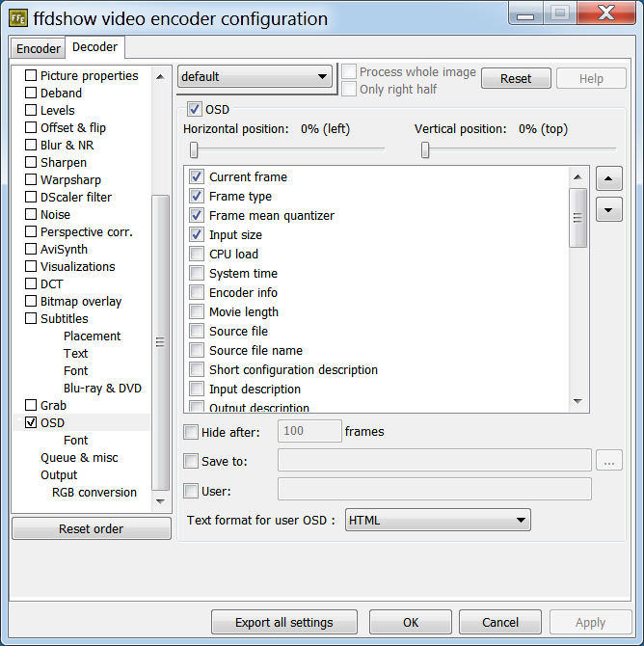644x646 pixels.
Task: Click the User OSD text input field
Action: [x=435, y=489]
